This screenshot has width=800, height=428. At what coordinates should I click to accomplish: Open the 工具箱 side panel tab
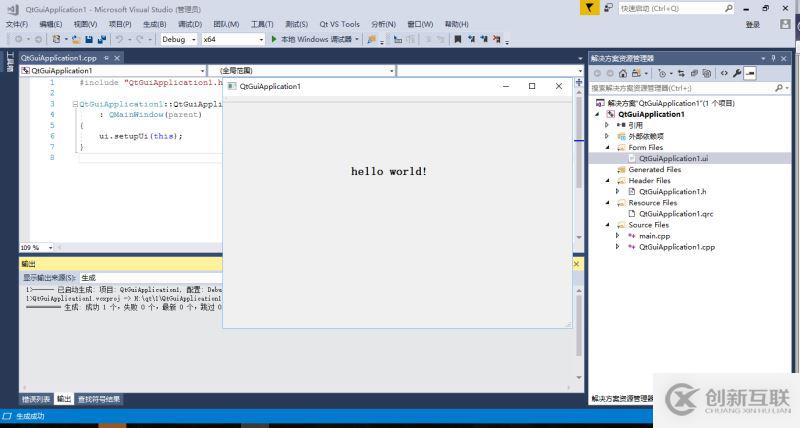coord(10,61)
